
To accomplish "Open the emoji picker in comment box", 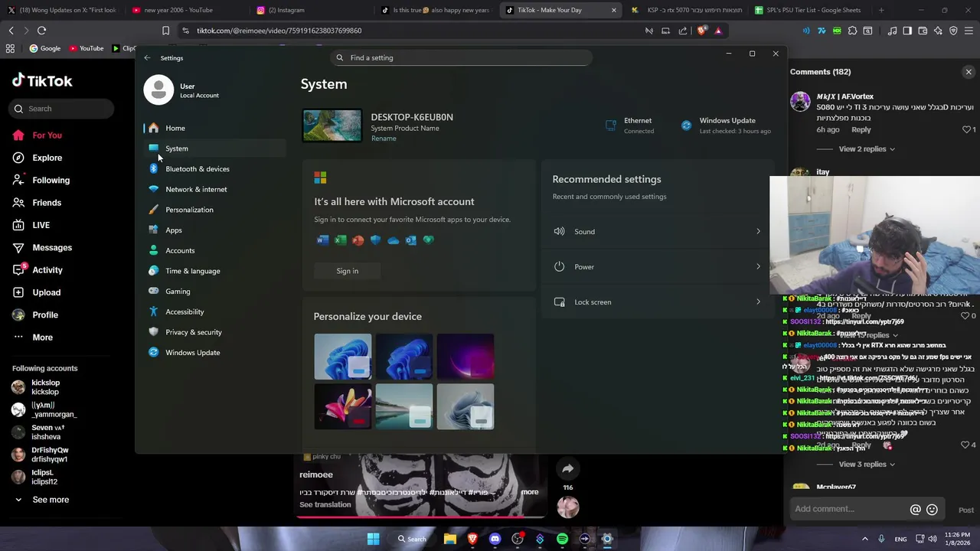I will tap(932, 510).
